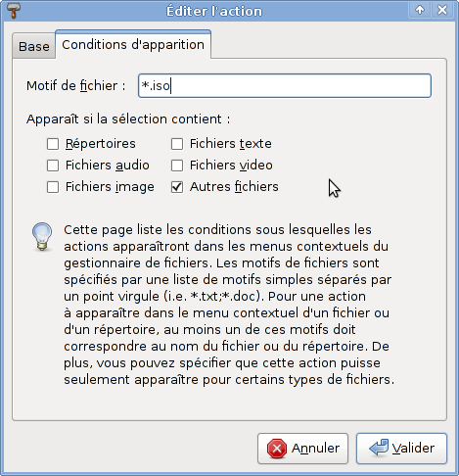Click the Motif de fichier label

click(x=76, y=85)
